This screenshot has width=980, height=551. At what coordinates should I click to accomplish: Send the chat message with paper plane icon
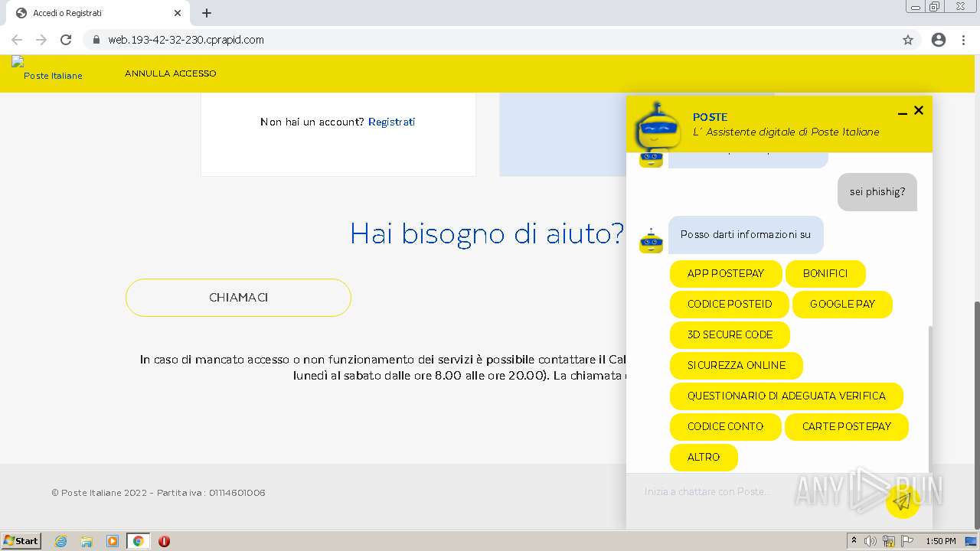[903, 501]
